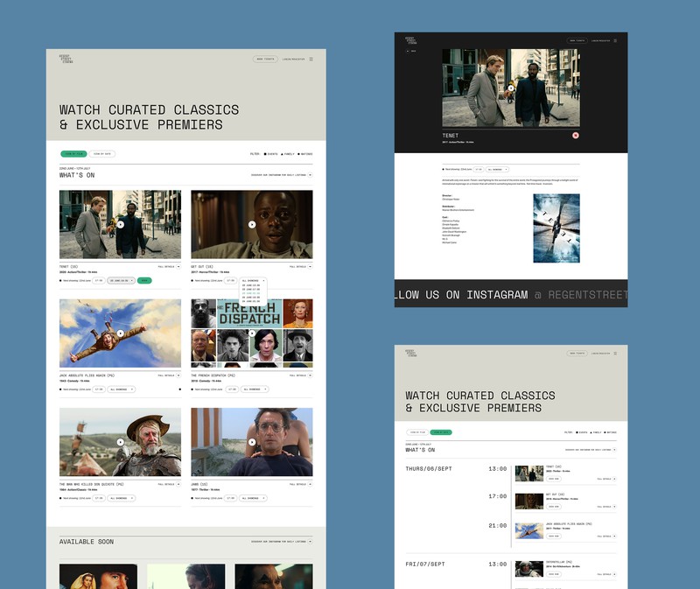Open All Showings dropdown for Jack Absolute

pos(122,389)
